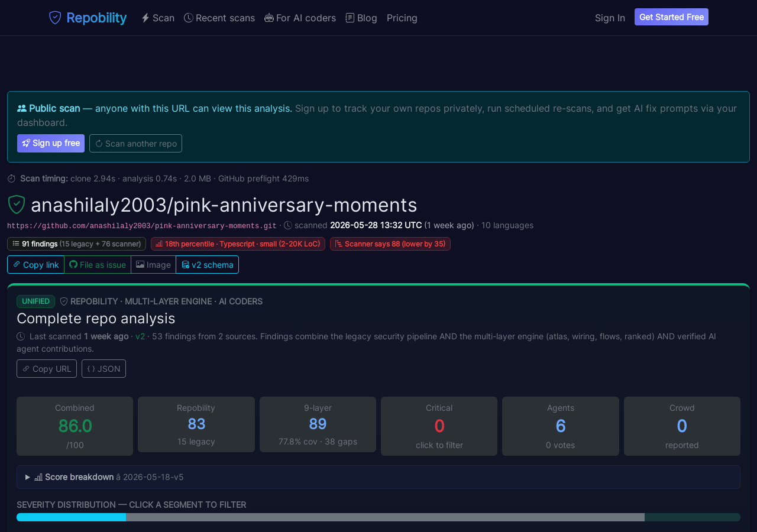757x532 pixels.
Task: Click the scan timing stopwatch icon
Action: click(x=12, y=179)
